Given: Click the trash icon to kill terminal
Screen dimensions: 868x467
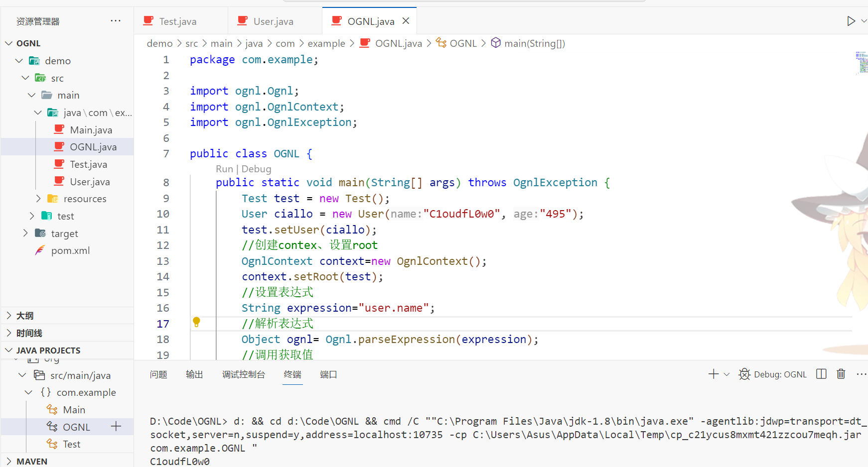Looking at the screenshot, I should coord(841,374).
